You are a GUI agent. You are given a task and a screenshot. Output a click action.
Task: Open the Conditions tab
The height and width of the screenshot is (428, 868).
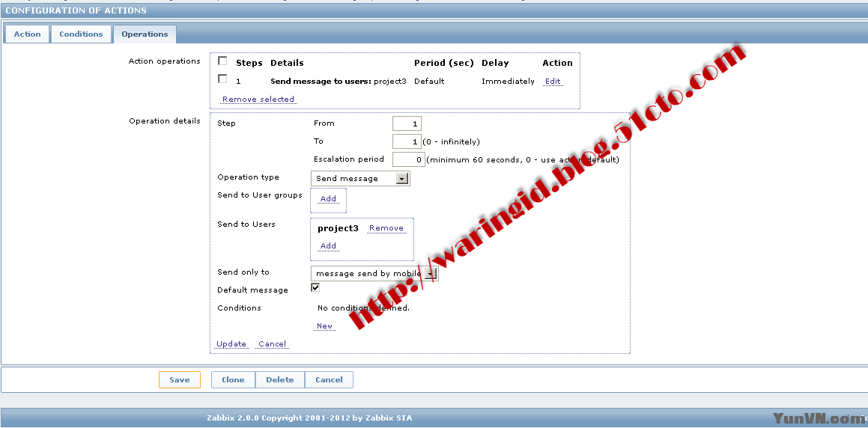coord(82,34)
